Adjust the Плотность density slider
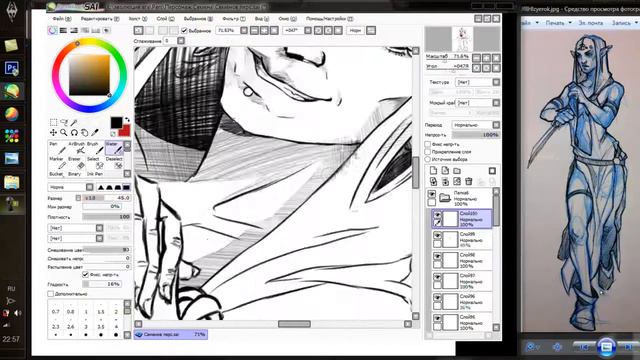Image resolution: width=640 pixels, height=360 pixels. [106, 217]
